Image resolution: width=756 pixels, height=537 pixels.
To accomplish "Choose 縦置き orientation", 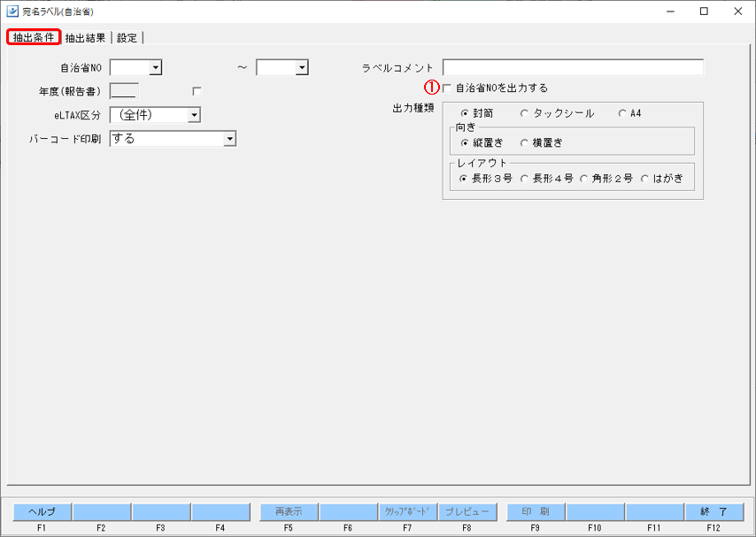I will [x=464, y=142].
